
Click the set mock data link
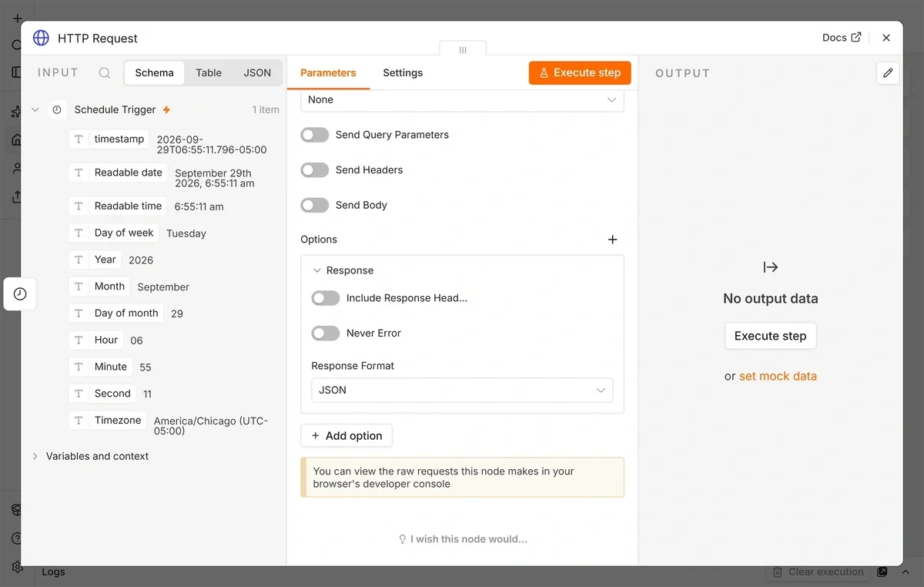coord(778,377)
